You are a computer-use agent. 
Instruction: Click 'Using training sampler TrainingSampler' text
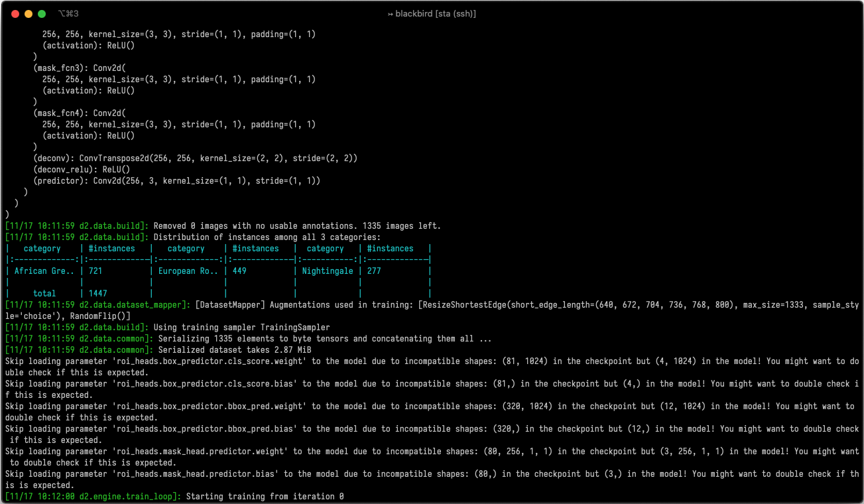point(241,328)
